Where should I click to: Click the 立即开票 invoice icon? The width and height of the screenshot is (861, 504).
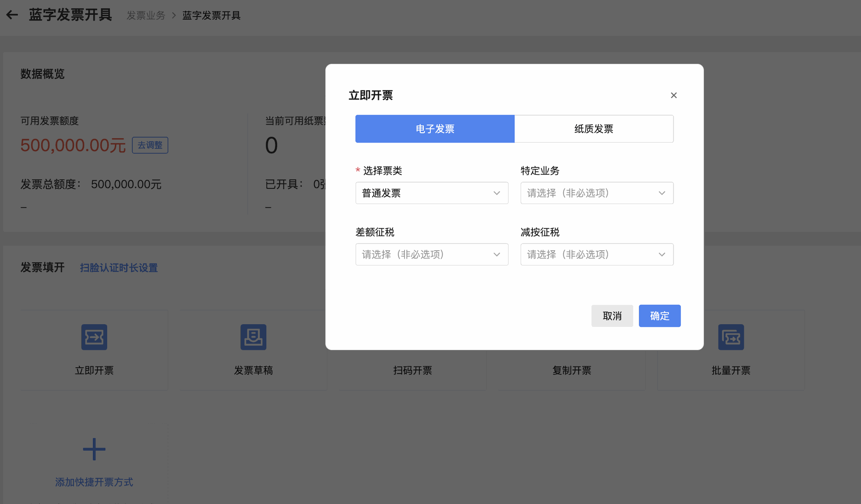(94, 337)
